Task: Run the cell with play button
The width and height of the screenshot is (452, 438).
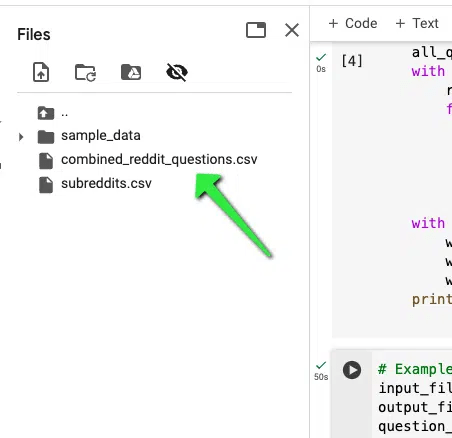Action: point(352,370)
